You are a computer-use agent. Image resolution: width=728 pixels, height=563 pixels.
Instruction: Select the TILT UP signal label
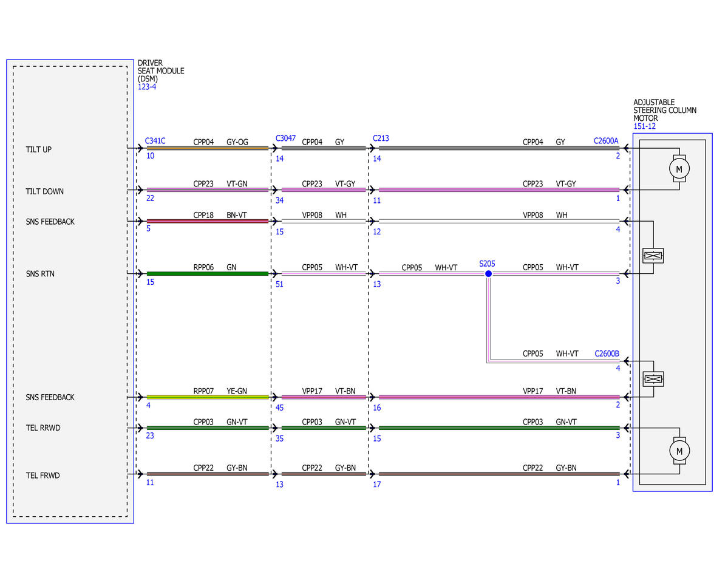pyautogui.click(x=38, y=149)
